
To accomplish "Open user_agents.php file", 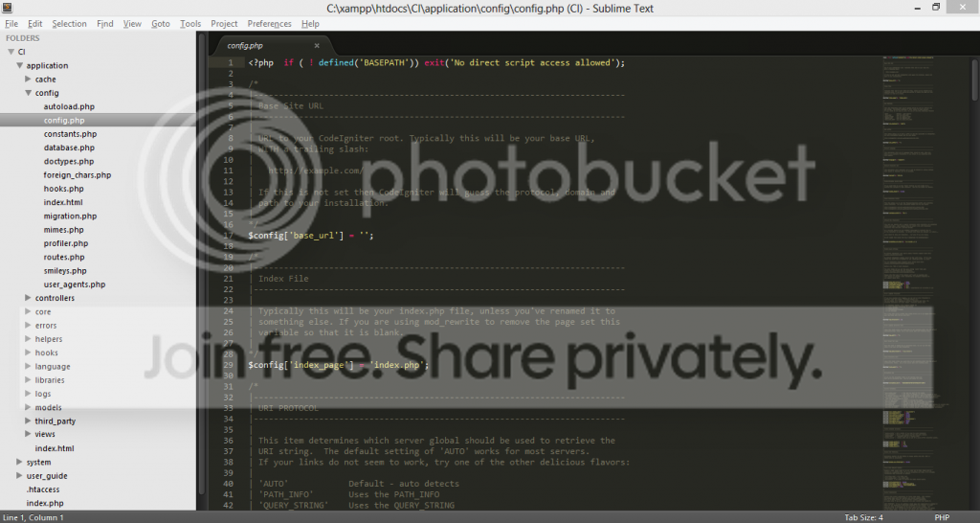I will (x=75, y=284).
